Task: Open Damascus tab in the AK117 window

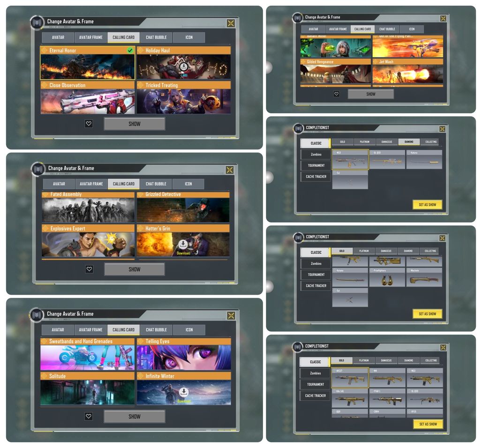Action: 386,360
